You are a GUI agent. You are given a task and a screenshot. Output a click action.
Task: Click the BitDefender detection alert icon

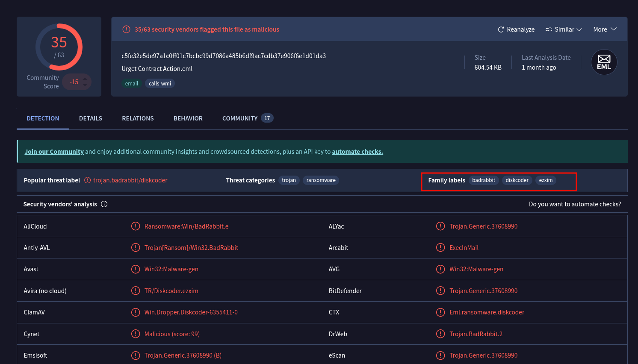[440, 291]
